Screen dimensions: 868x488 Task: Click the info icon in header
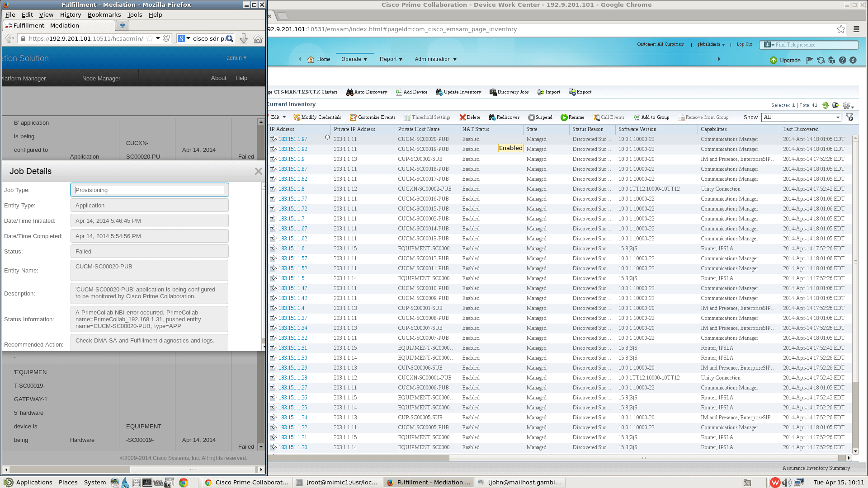point(853,60)
